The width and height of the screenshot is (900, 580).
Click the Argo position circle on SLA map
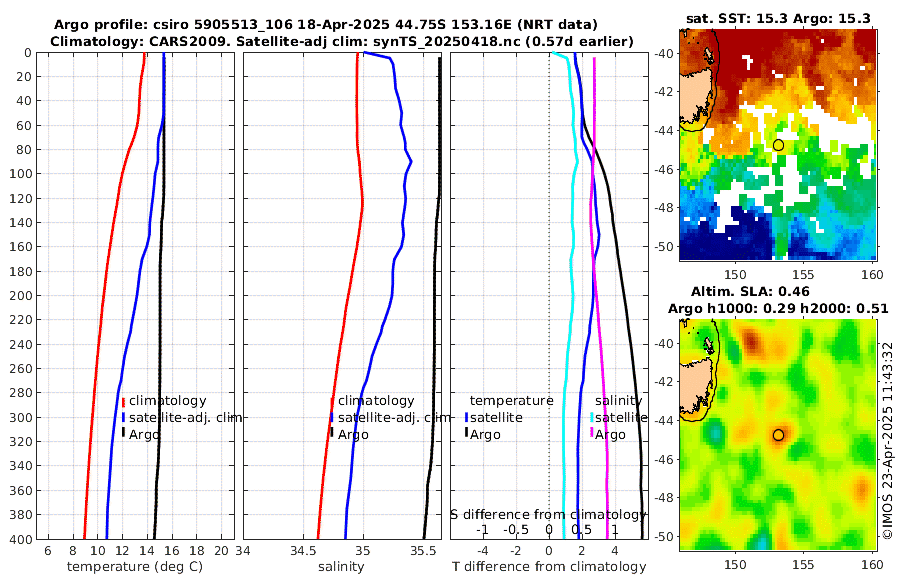(x=778, y=435)
